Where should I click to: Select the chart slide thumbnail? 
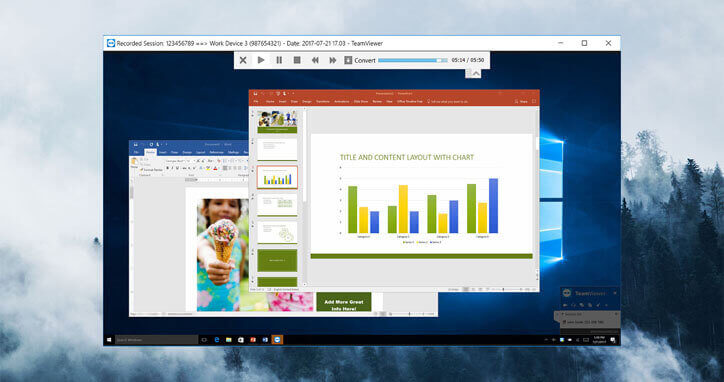pos(277,177)
